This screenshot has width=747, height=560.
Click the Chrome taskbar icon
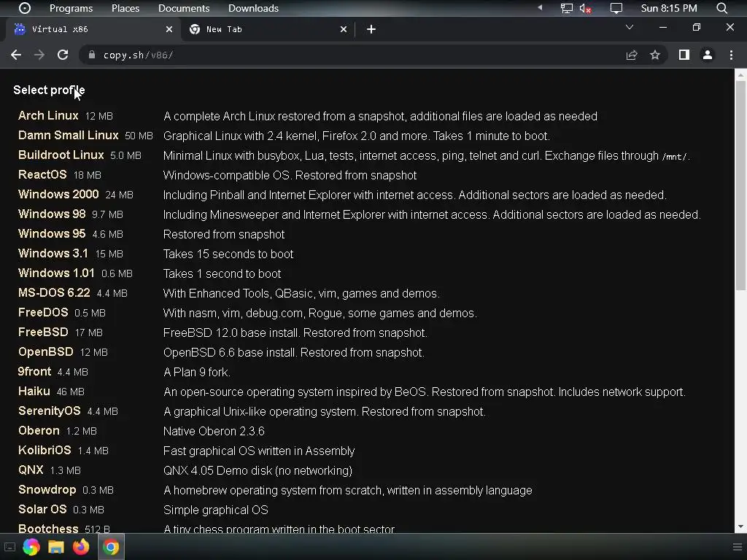tap(111, 547)
